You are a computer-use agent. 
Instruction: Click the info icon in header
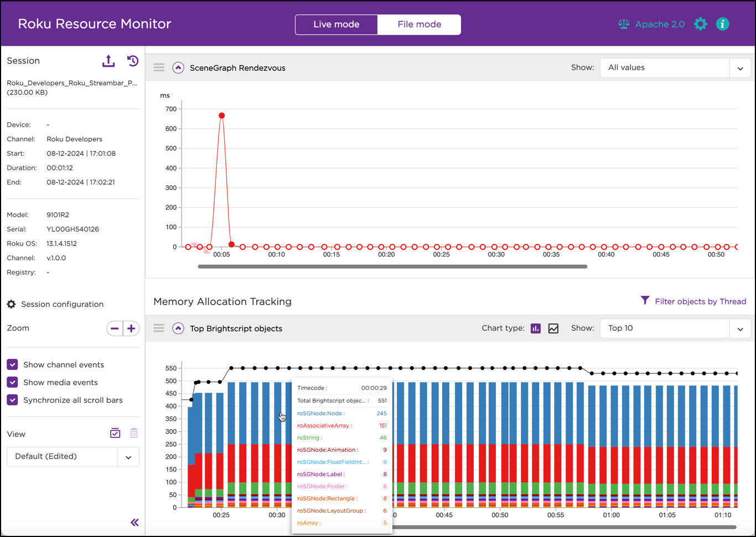click(722, 24)
